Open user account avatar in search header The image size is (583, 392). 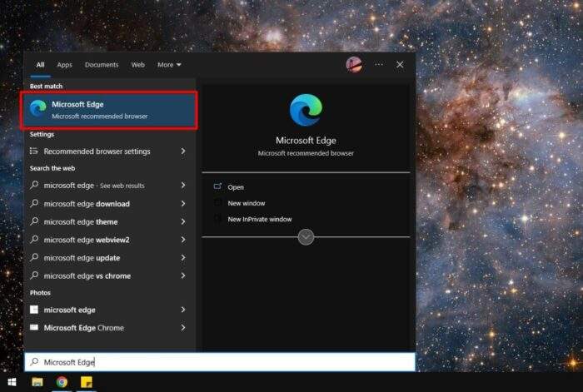pos(354,65)
